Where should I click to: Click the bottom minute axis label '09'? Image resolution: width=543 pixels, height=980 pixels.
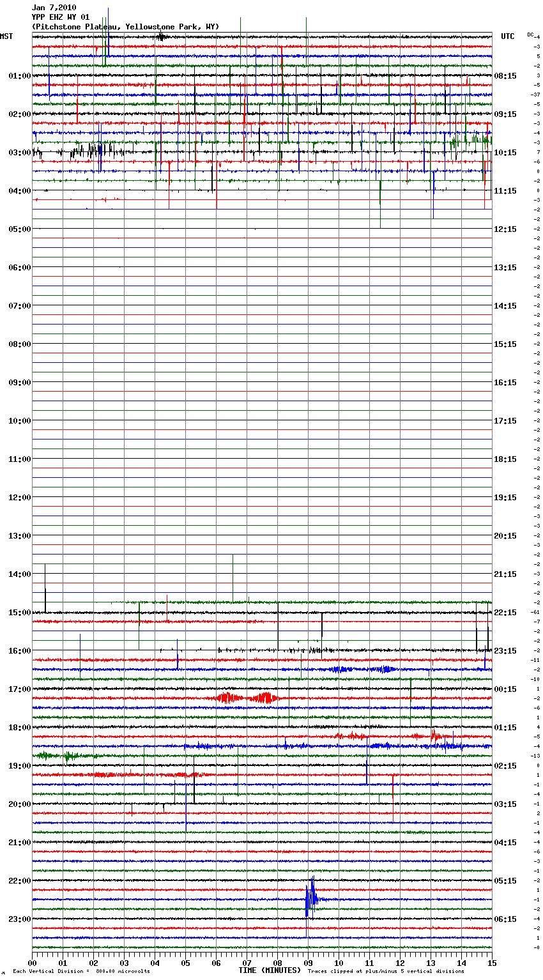[308, 963]
